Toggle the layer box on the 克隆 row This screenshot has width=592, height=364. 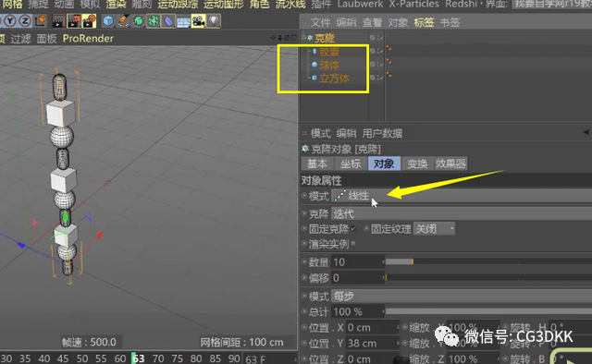point(373,38)
